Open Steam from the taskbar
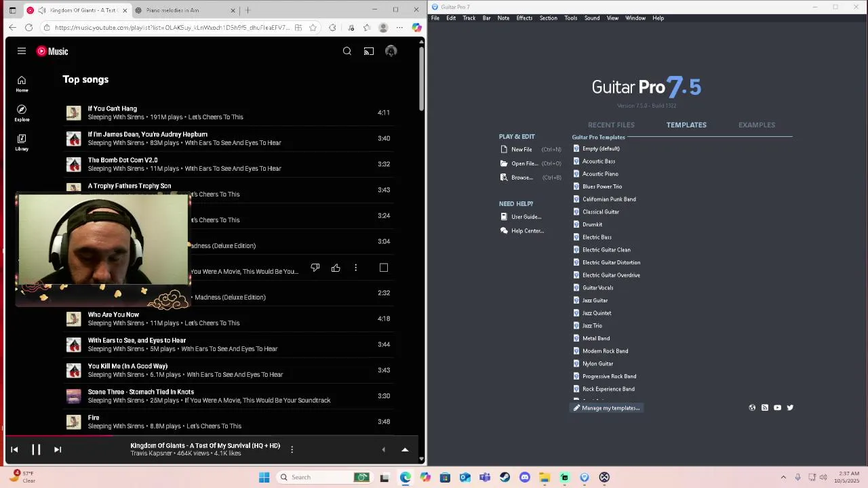Image resolution: width=868 pixels, height=488 pixels. 505,477
